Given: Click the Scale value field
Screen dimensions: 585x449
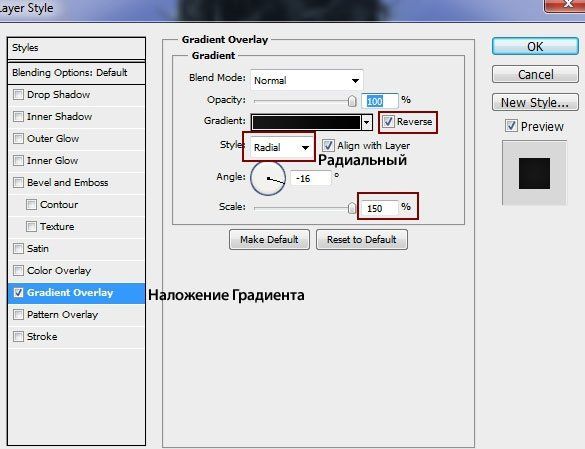Looking at the screenshot, I should 380,208.
